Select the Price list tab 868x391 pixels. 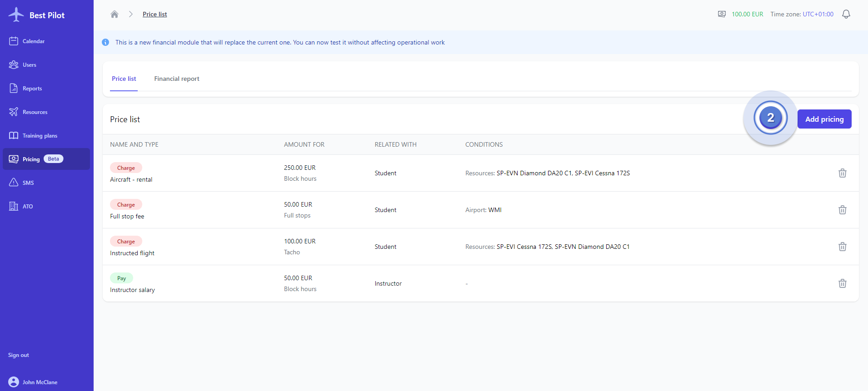[x=124, y=79]
